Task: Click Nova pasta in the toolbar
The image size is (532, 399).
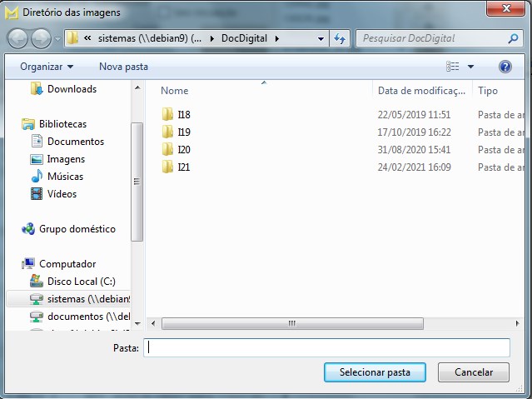Action: point(123,66)
